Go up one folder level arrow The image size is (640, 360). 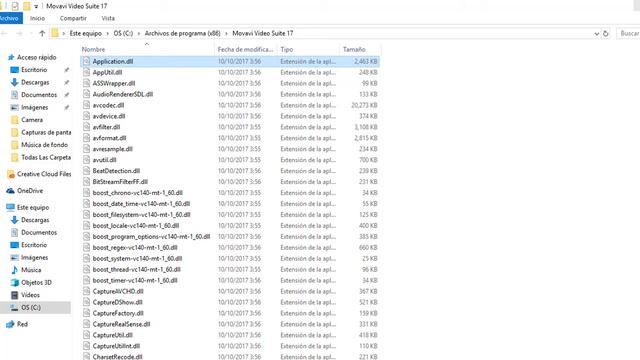pos(42,33)
